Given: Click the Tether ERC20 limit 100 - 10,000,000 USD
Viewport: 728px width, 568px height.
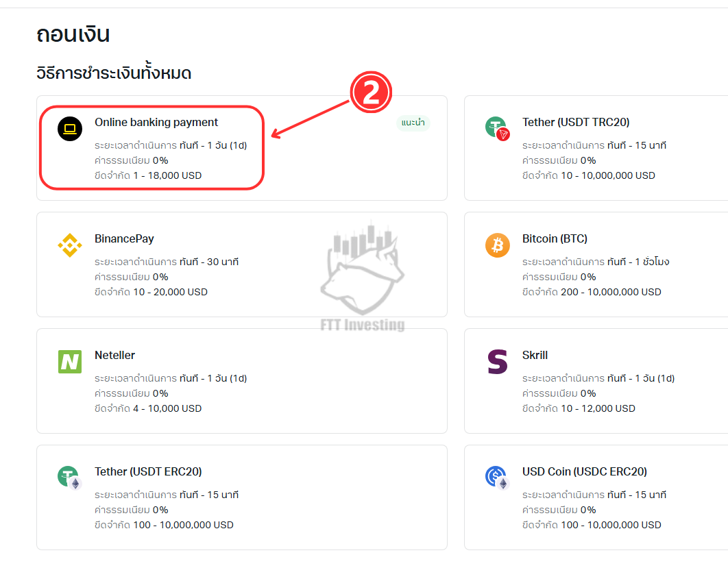Looking at the screenshot, I should [x=184, y=525].
